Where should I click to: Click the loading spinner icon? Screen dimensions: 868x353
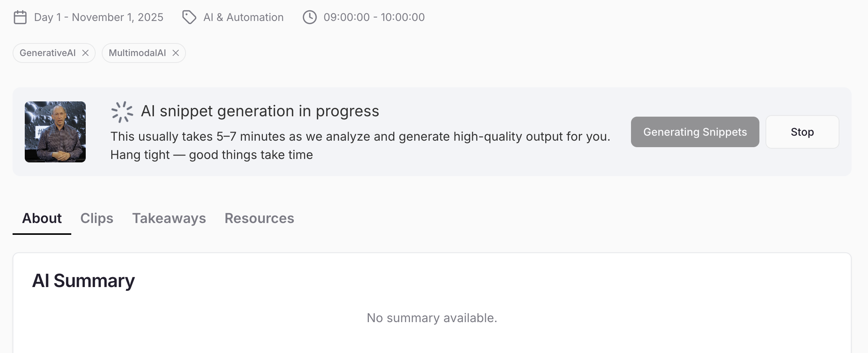point(122,112)
